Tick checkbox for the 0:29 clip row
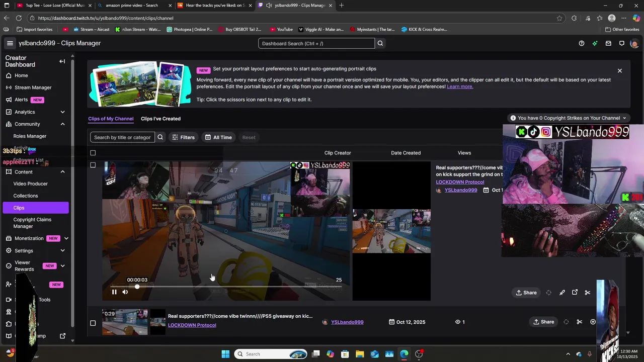644x362 pixels. tap(93, 323)
